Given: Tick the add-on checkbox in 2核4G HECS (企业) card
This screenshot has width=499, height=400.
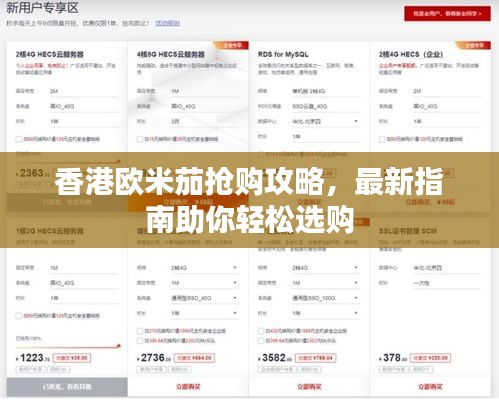Looking at the screenshot, I should click(382, 139).
